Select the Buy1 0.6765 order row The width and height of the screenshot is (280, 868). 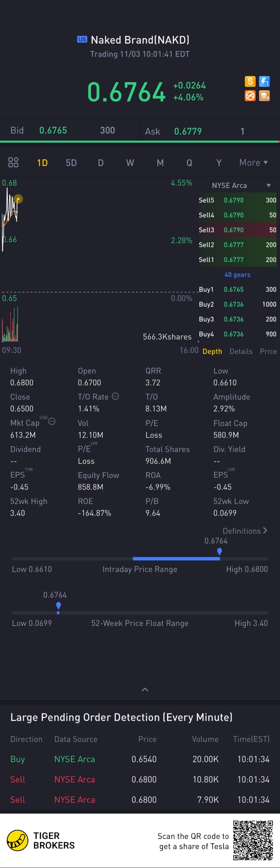[237, 290]
